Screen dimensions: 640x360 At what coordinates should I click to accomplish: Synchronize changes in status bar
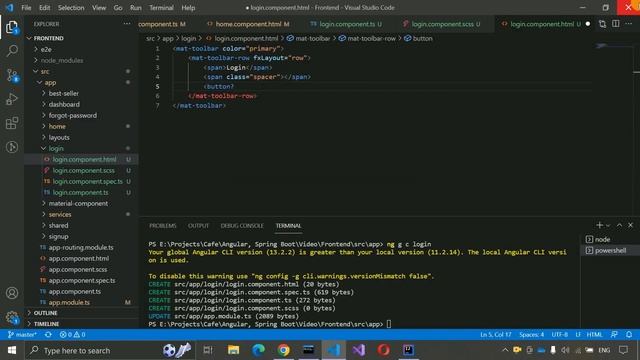[x=48, y=335]
